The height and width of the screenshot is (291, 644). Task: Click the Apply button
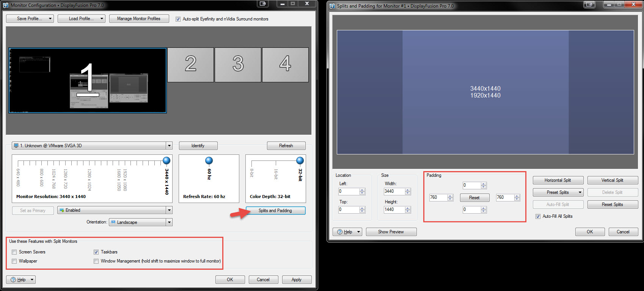coord(297,280)
